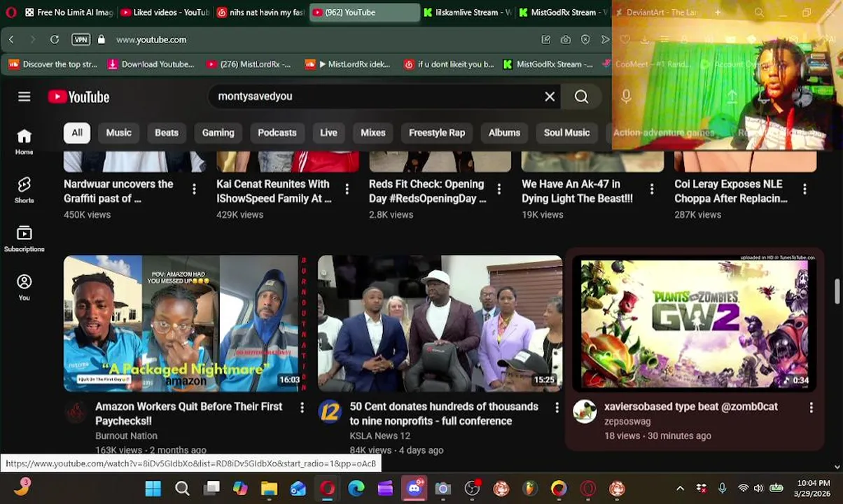Click the Burnout Nation channel avatar
This screenshot has height=504, width=843.
coord(76,412)
